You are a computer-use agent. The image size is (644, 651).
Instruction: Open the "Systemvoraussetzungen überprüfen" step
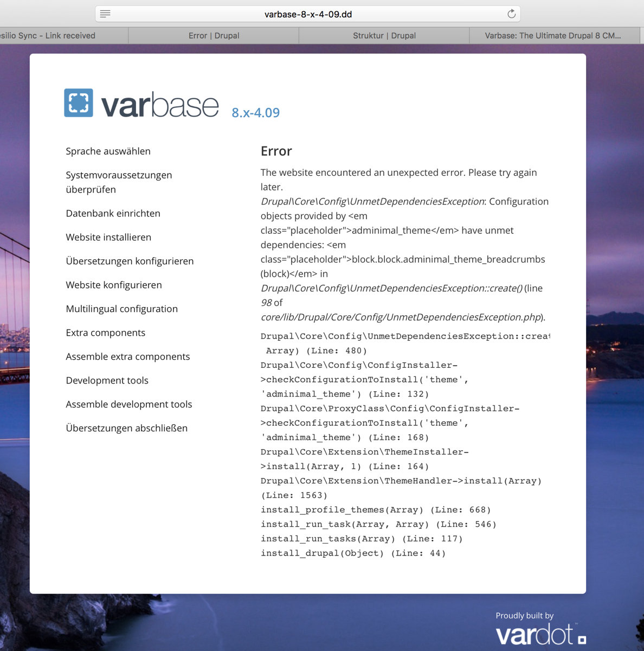[x=119, y=182]
